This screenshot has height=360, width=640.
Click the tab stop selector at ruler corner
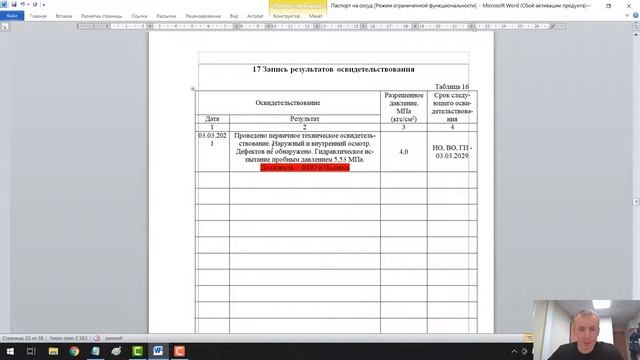tap(4, 27)
